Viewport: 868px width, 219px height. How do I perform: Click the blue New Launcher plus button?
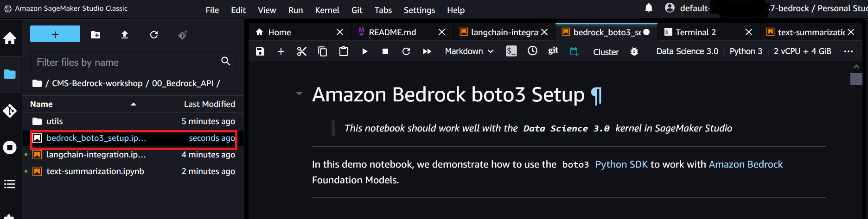pyautogui.click(x=55, y=34)
